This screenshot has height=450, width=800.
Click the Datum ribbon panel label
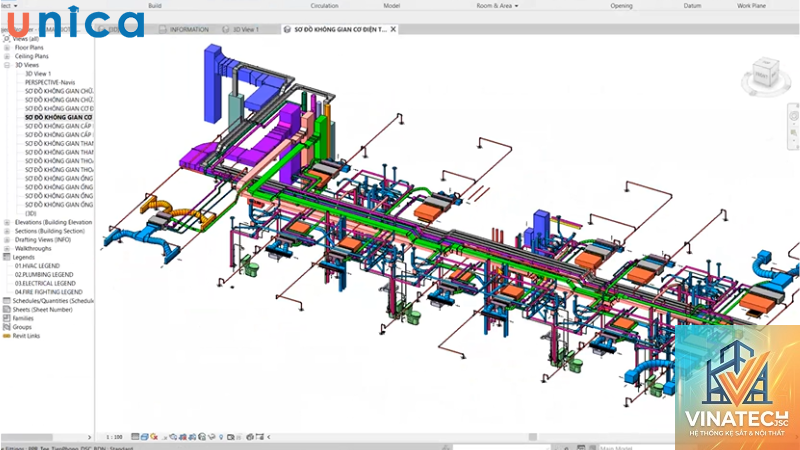click(x=692, y=6)
